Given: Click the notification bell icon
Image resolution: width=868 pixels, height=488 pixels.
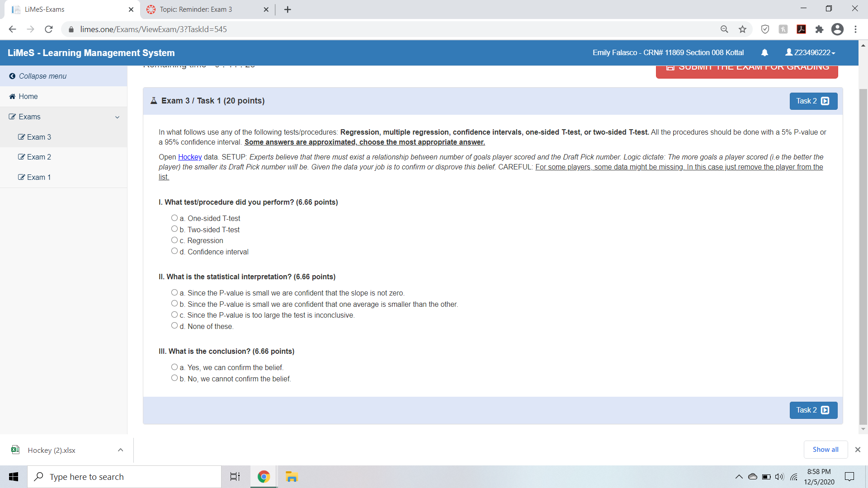Looking at the screenshot, I should click(764, 53).
